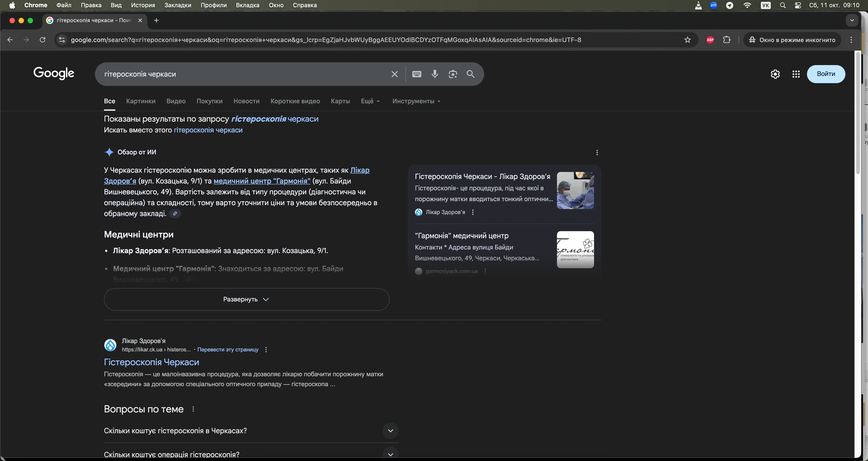Open Google quick settings gear
Viewport: 868px width, 461px height.
pos(775,74)
